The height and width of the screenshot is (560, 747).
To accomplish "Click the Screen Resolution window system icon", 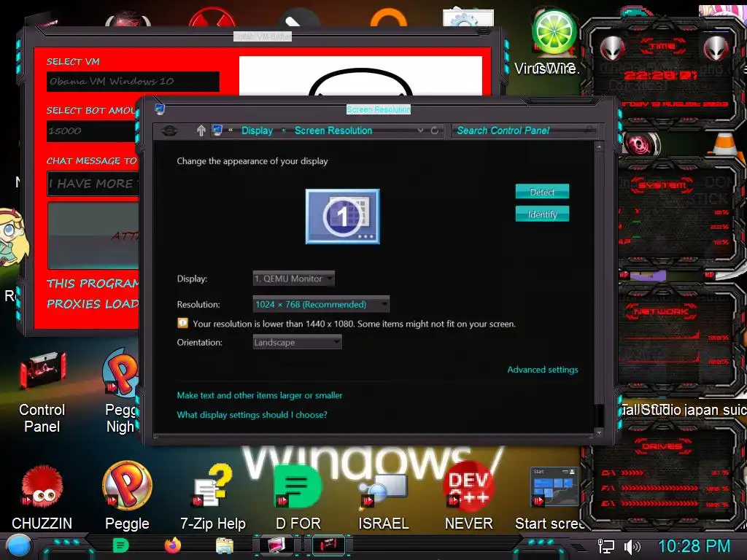I will 160,109.
